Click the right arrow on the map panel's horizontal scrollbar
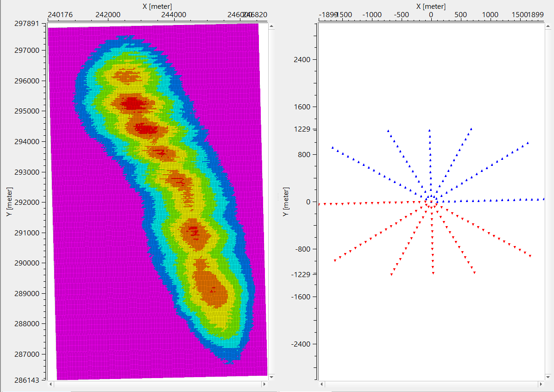Viewport: 554px width, 392px height. click(264, 384)
